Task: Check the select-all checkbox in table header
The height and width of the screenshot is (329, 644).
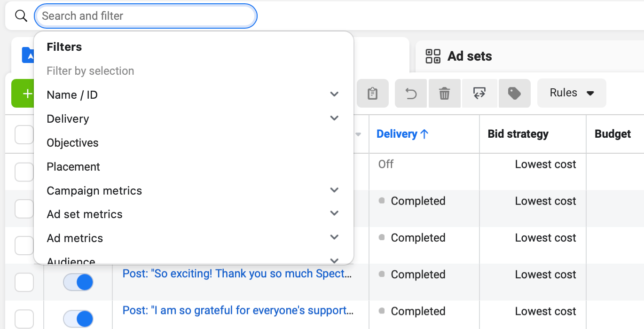Action: click(24, 134)
